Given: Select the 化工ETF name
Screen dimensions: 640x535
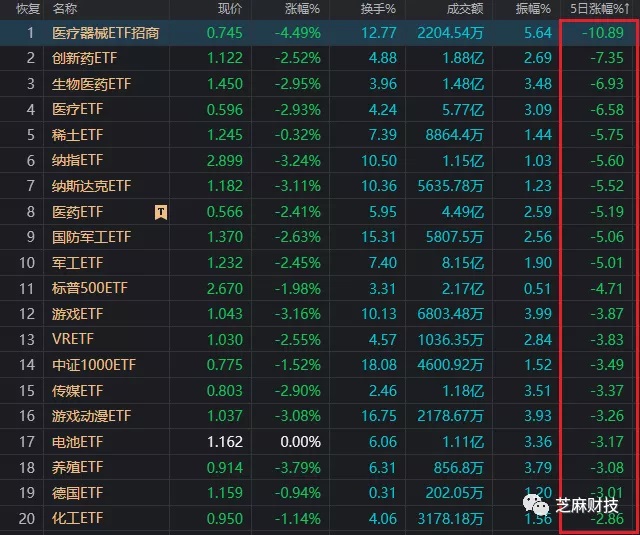Looking at the screenshot, I should coord(77,518).
